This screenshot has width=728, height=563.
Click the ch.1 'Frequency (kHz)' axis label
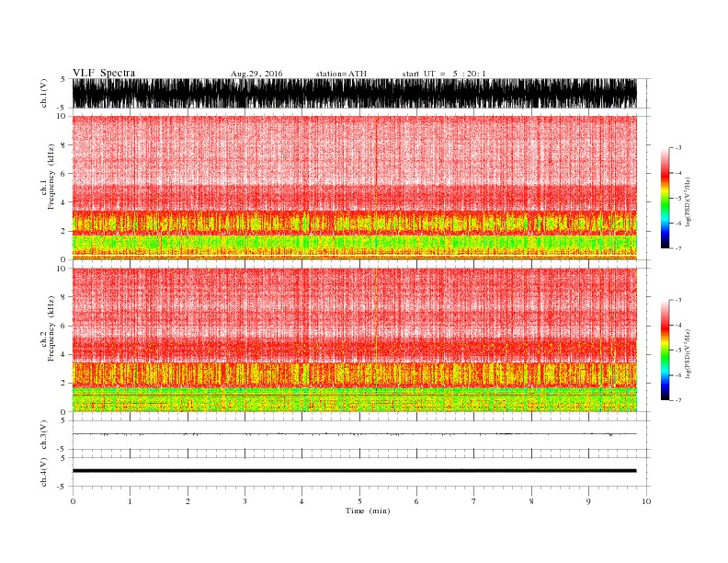pos(51,177)
